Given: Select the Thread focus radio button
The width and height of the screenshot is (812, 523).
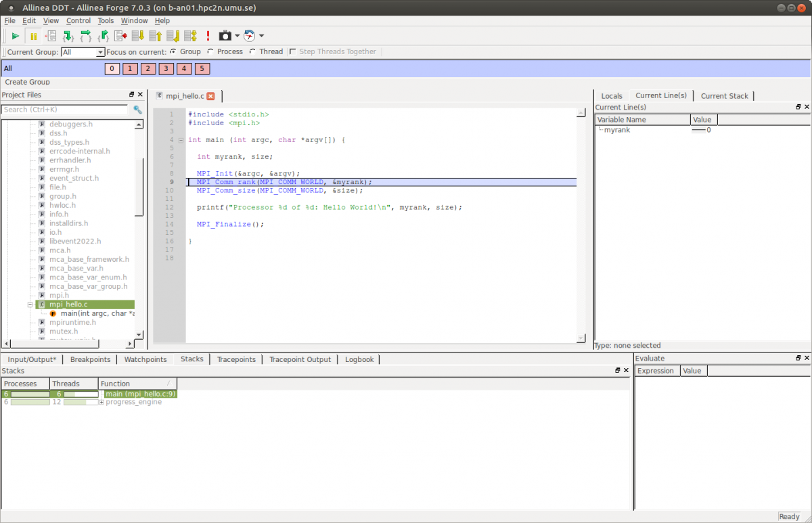Looking at the screenshot, I should (x=252, y=51).
